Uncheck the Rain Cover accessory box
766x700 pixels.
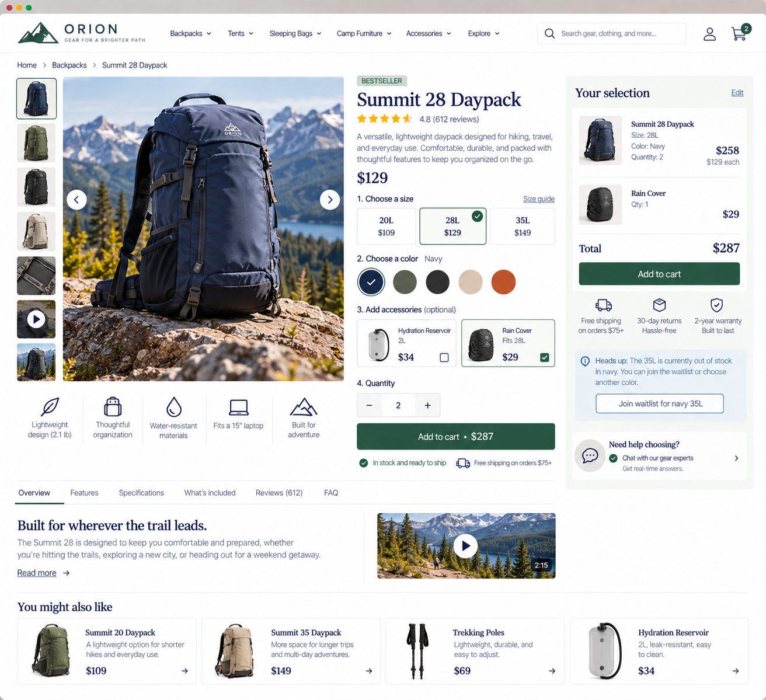[545, 357]
